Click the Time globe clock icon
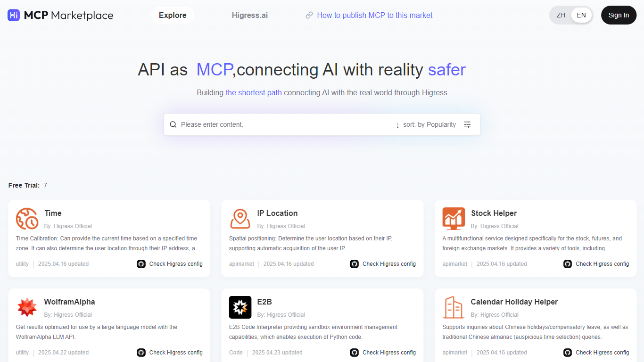644x362 pixels. tap(27, 219)
